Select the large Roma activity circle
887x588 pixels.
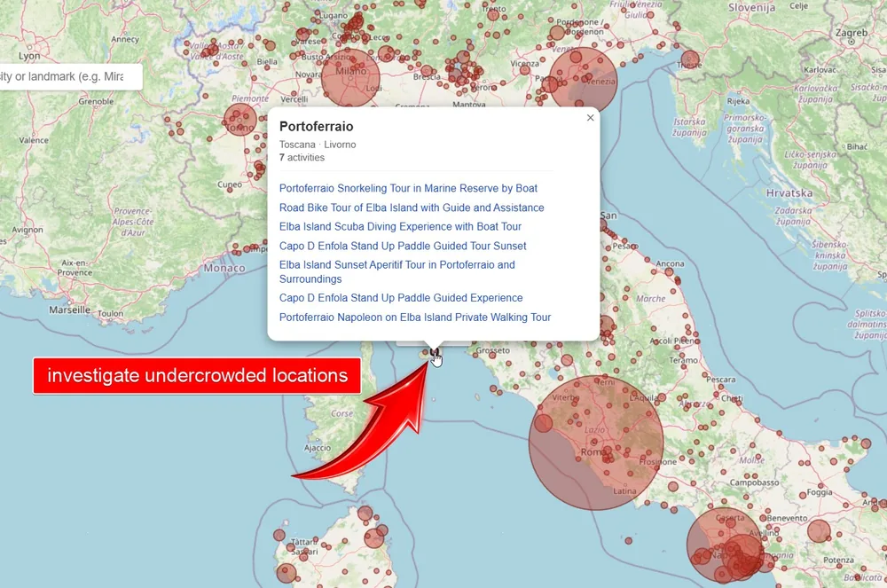click(x=596, y=443)
